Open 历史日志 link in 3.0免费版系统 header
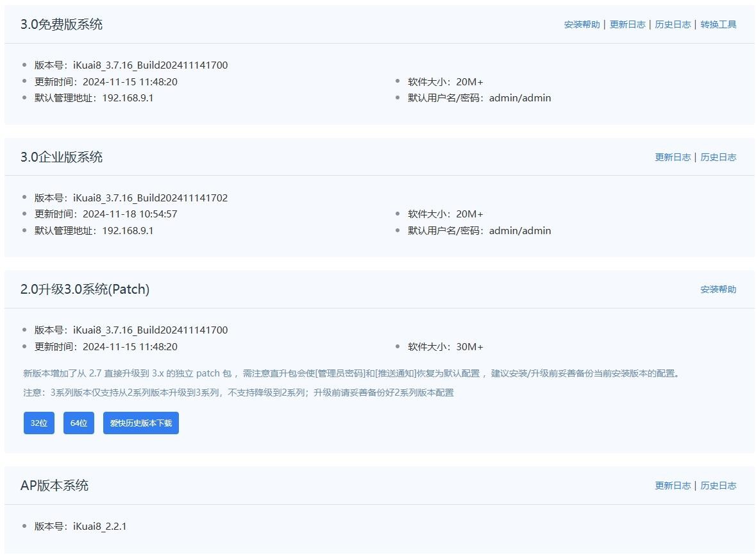This screenshot has height=558, width=756. coord(673,24)
